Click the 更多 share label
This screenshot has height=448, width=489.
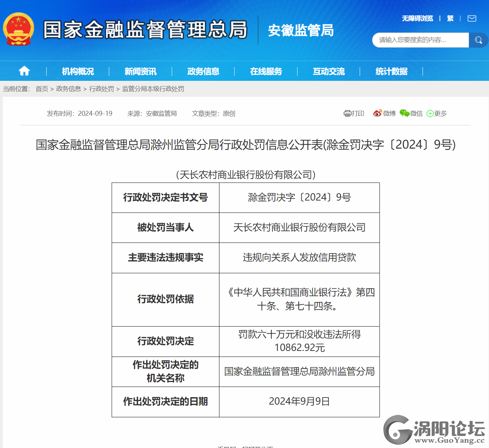[x=440, y=113]
